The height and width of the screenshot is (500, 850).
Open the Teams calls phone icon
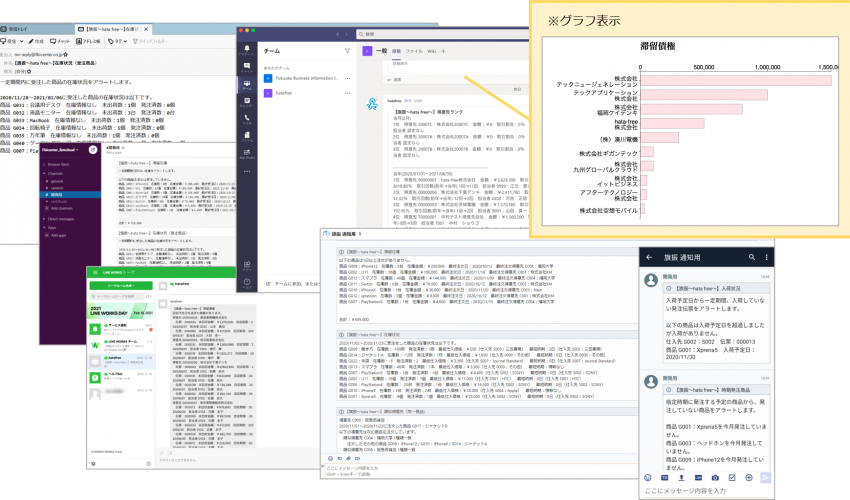tap(247, 119)
